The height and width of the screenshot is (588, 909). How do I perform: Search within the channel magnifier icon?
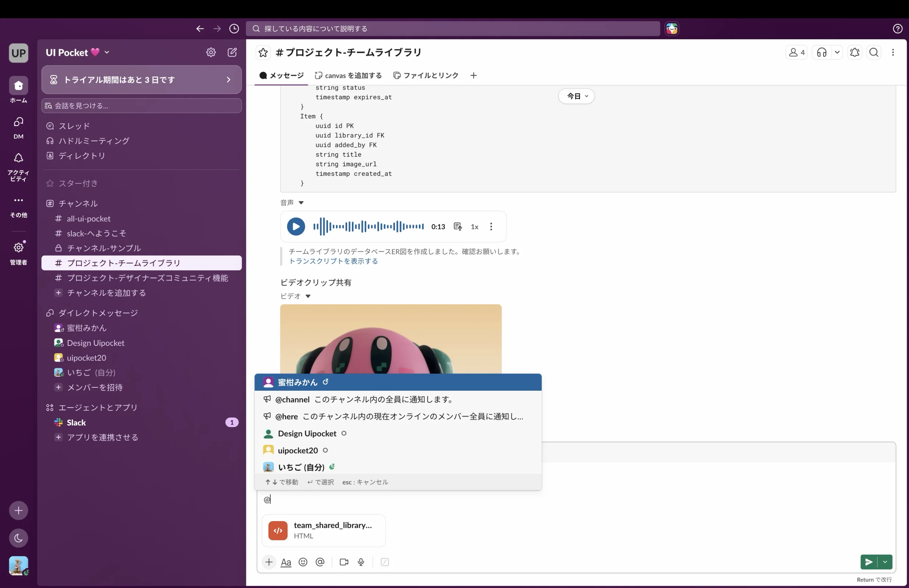pos(874,52)
